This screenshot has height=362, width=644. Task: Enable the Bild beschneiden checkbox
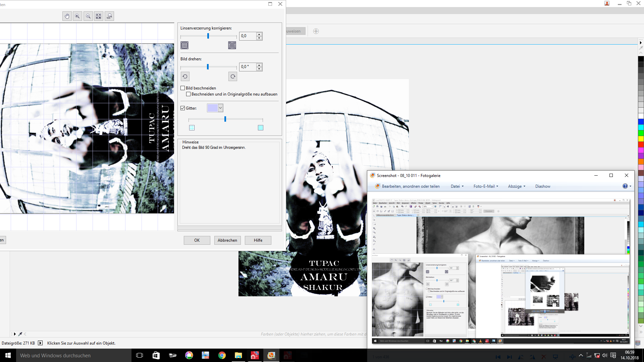[183, 88]
